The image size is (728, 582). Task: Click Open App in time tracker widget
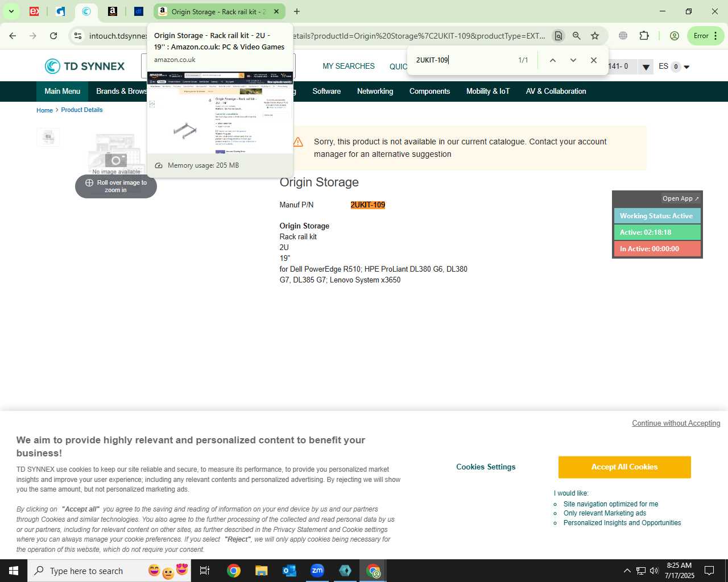[x=680, y=198]
